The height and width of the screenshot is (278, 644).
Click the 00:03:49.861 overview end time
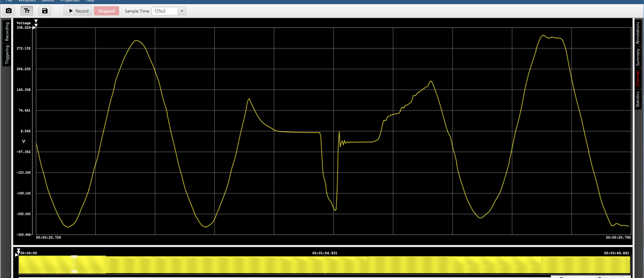click(616, 253)
